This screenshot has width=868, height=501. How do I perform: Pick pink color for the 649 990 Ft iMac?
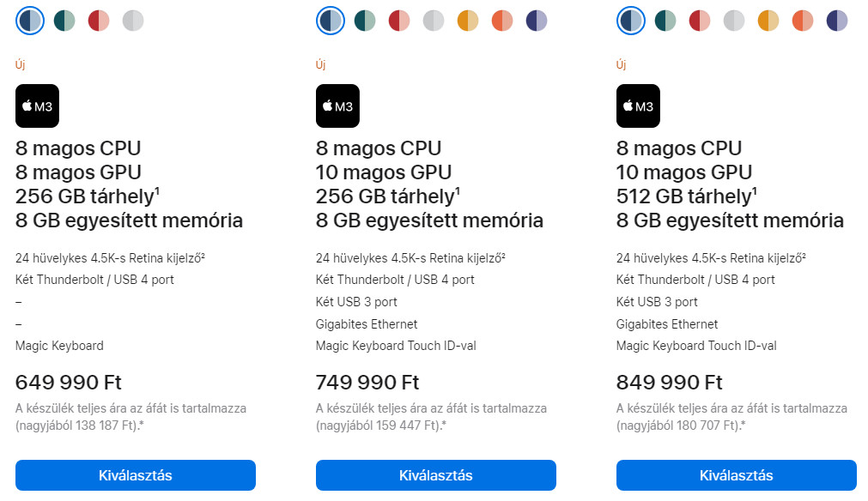click(x=99, y=21)
